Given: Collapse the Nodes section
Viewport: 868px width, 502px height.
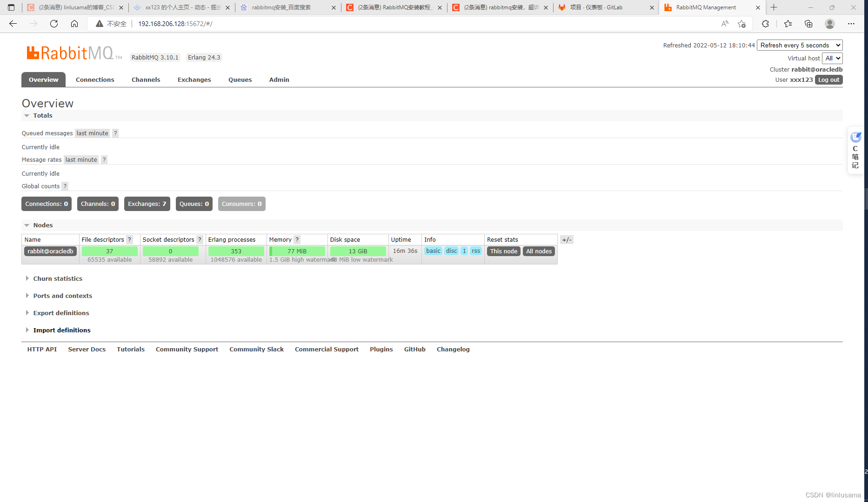Looking at the screenshot, I should [39, 225].
